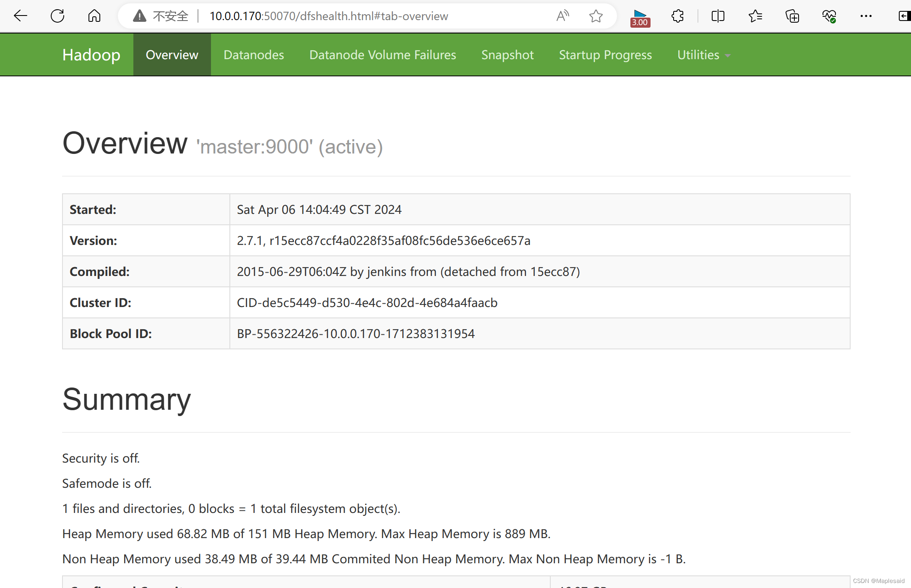
Task: Click the Hadoop brand link
Action: pos(91,55)
